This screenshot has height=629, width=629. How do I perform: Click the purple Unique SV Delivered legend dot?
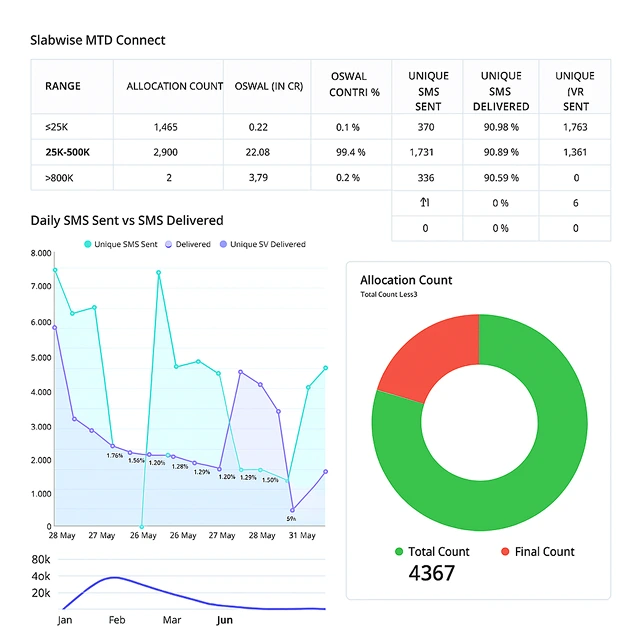click(222, 244)
